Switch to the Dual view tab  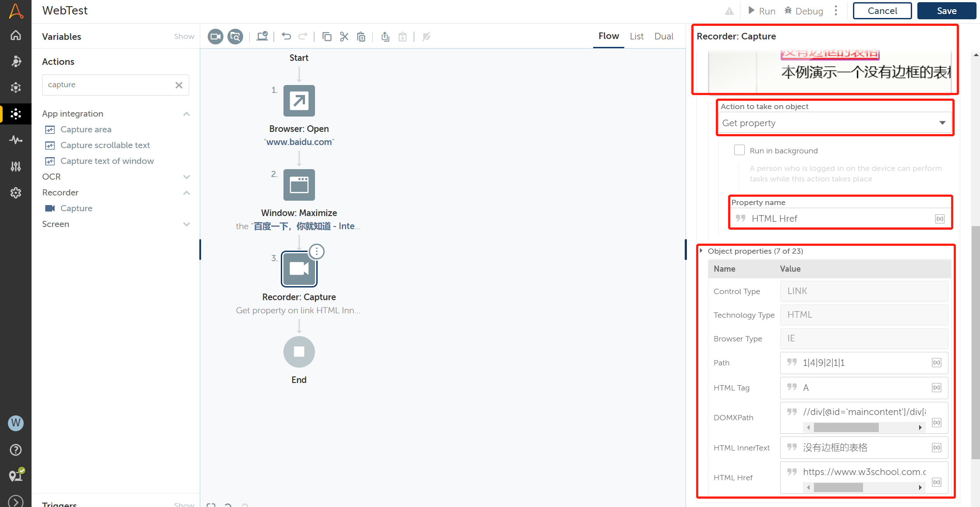(x=663, y=36)
